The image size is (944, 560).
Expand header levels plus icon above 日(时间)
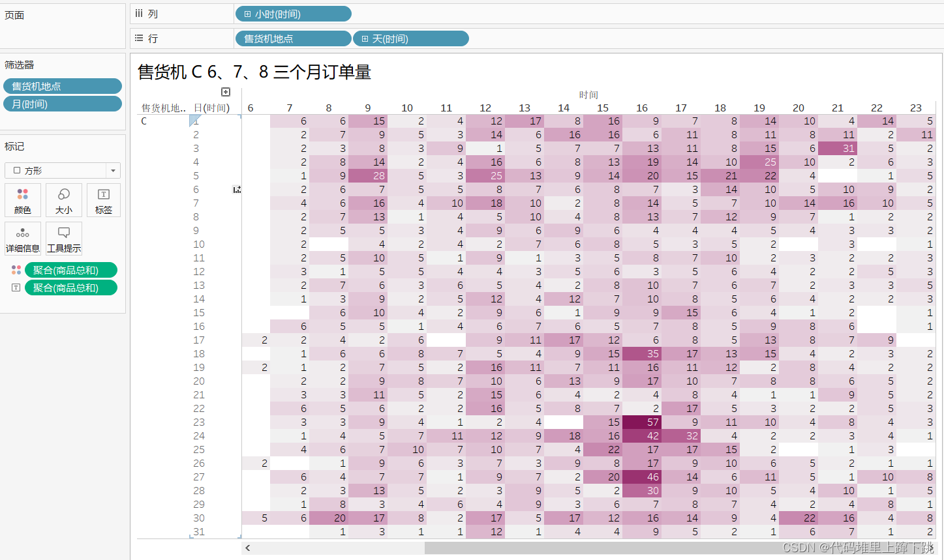[x=226, y=92]
